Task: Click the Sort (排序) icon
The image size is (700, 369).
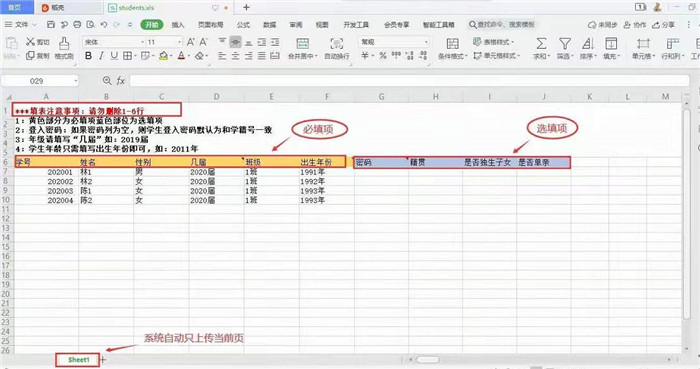Action: click(x=588, y=43)
